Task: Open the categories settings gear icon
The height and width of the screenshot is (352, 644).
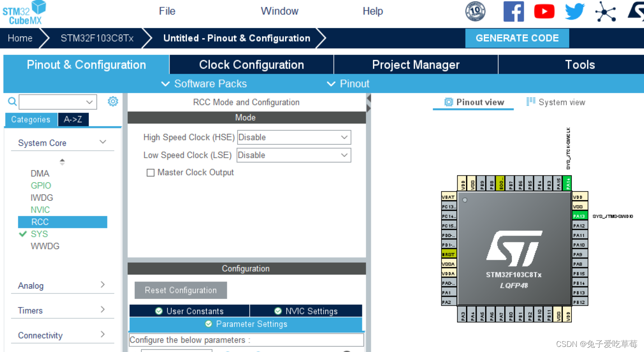Action: click(113, 101)
